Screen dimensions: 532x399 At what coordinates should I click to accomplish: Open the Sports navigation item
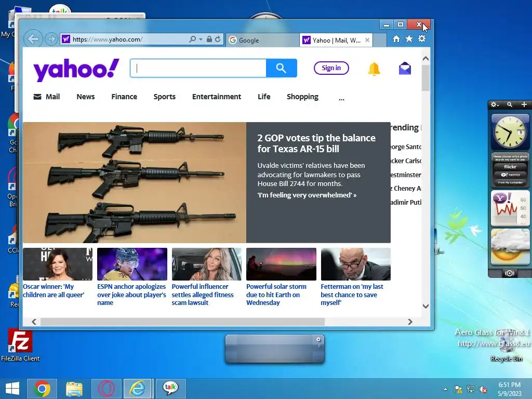pyautogui.click(x=165, y=97)
